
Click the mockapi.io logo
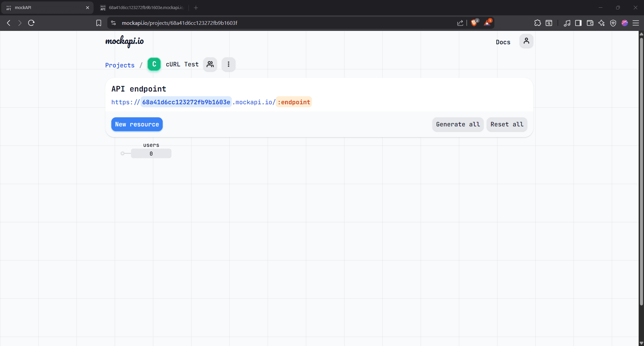point(124,41)
